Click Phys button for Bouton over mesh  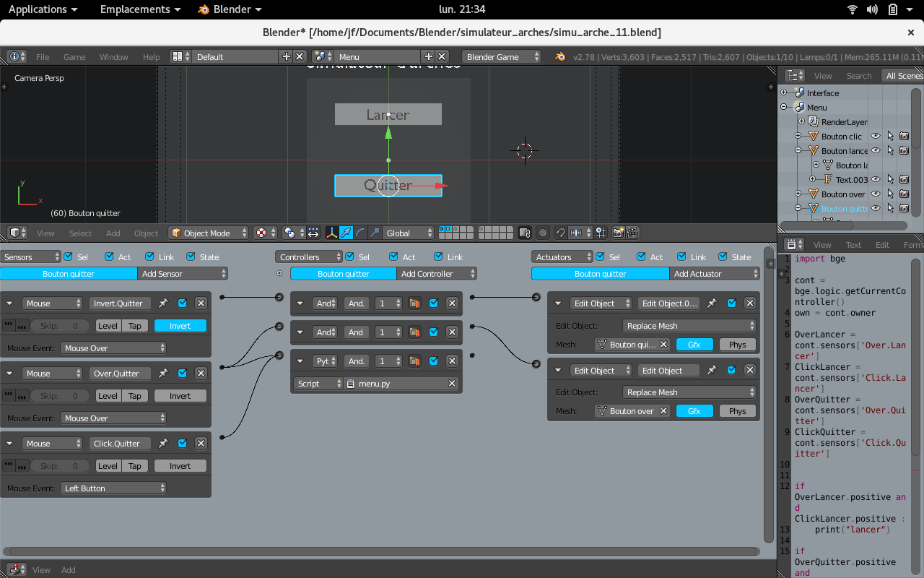point(738,411)
